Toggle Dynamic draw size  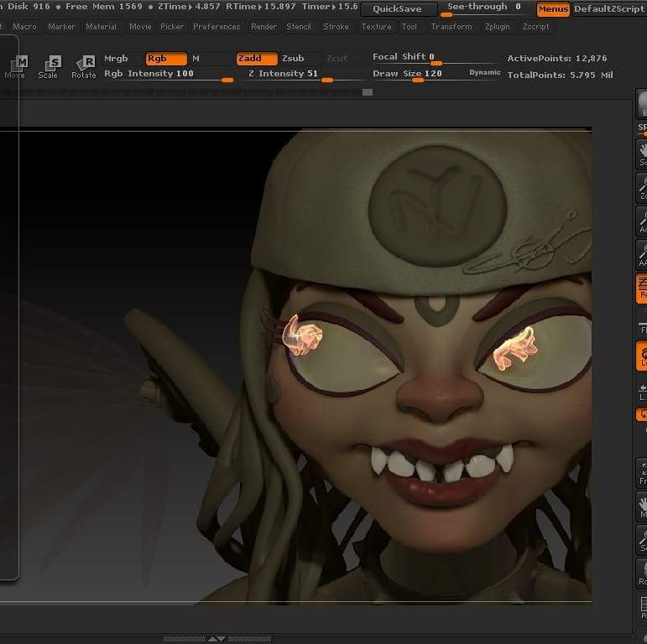tap(485, 73)
